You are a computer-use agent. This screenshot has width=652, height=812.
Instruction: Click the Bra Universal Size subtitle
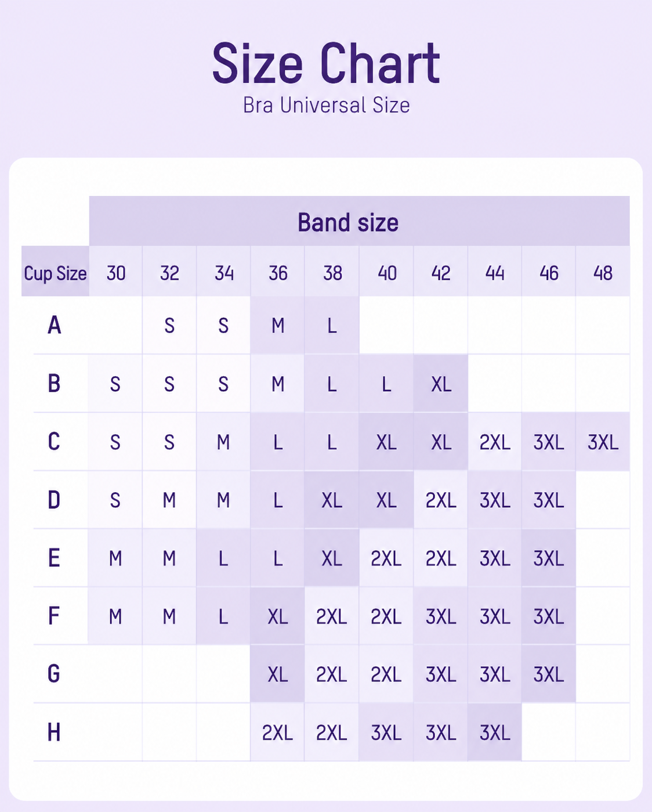click(326, 106)
